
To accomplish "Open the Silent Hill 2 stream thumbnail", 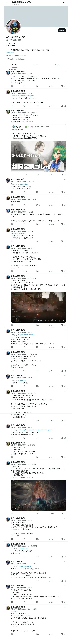I will click(x=39, y=156).
